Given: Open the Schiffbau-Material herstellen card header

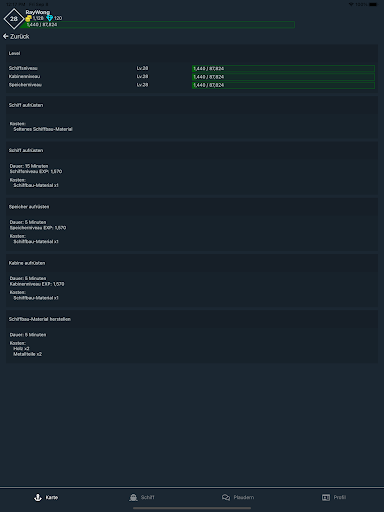Looking at the screenshot, I should (x=192, y=319).
